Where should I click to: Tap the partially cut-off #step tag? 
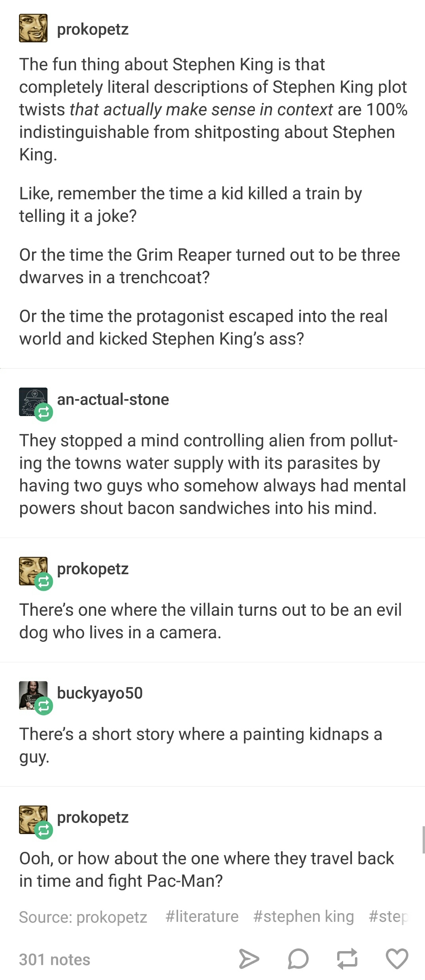pyautogui.click(x=388, y=916)
